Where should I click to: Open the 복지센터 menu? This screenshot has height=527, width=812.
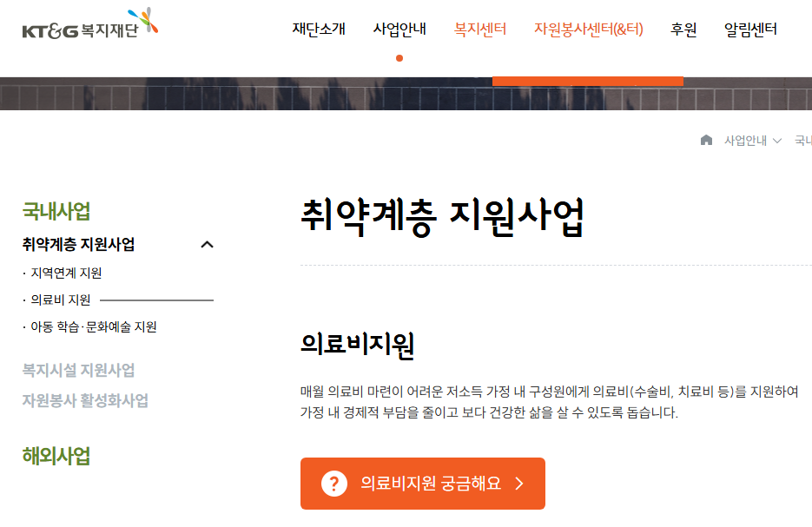coord(480,29)
